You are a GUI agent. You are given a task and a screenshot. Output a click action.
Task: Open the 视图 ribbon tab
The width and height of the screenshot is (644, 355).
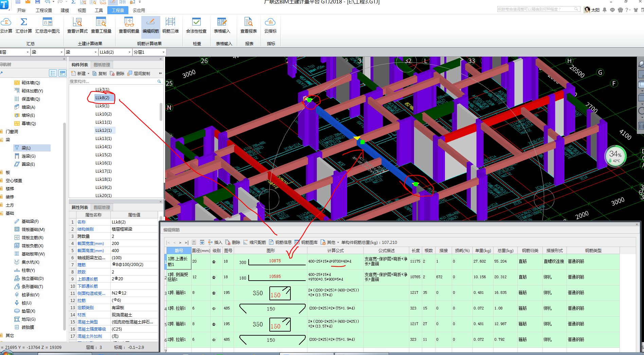pos(82,11)
